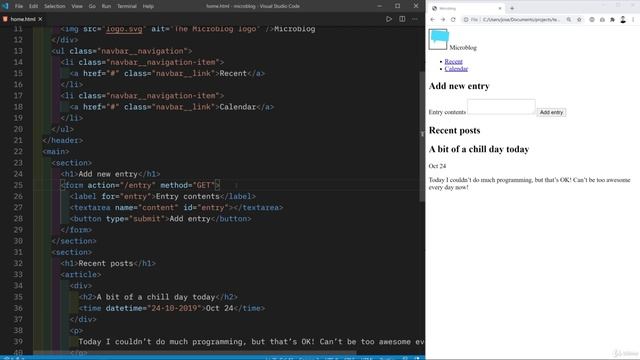Open the Chrome three-dot menu
Image resolution: width=640 pixels, height=360 pixels.
click(633, 20)
